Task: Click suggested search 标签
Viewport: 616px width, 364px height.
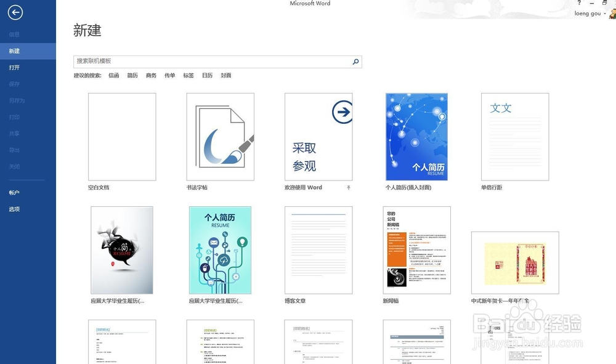Action: [x=188, y=75]
